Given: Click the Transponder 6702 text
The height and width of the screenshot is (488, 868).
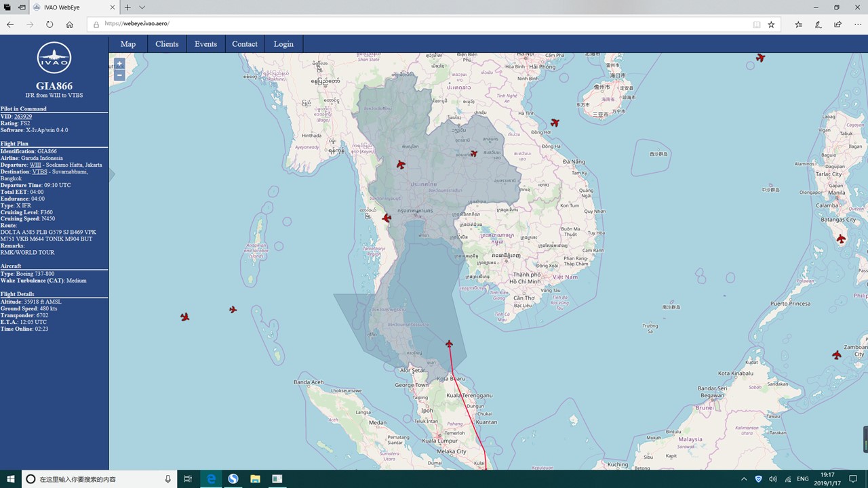Looking at the screenshot, I should 24,315.
